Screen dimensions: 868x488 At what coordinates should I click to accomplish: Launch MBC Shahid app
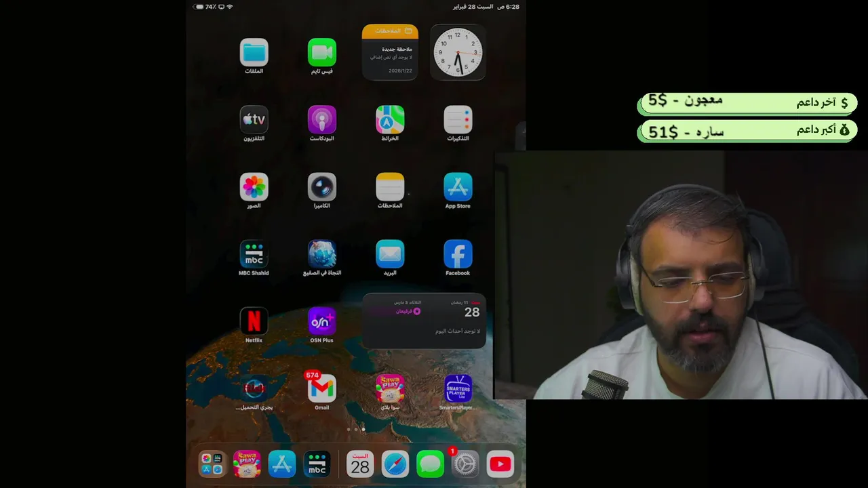click(x=254, y=253)
